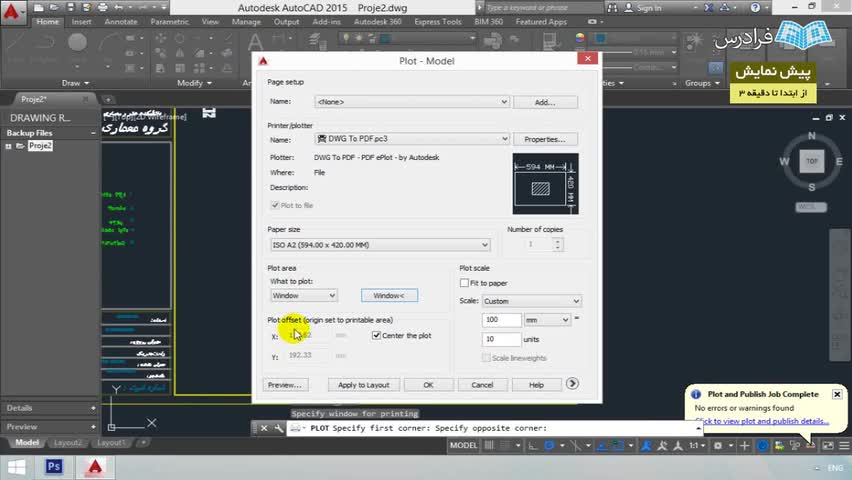
Task: Select the Text tool in Annotation panel
Action: (x=255, y=42)
